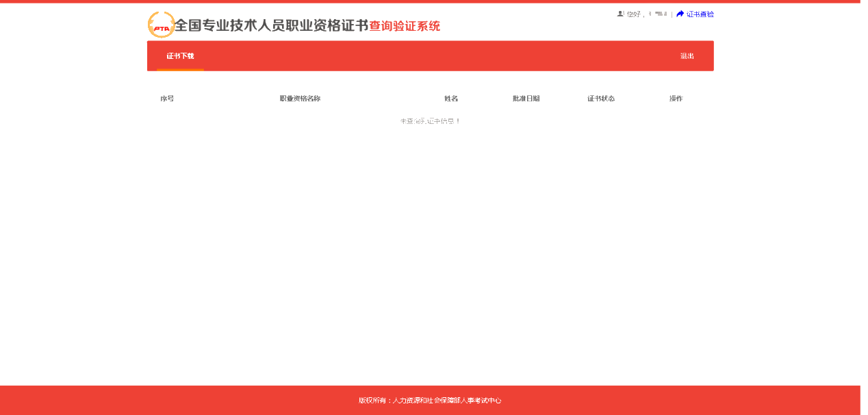868x415 pixels.
Task: Click the 批准日期 column header
Action: coord(526,99)
